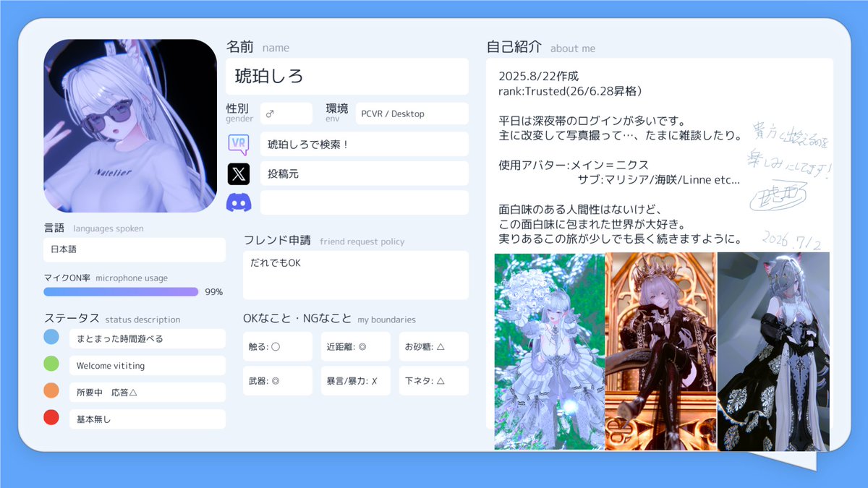Image resolution: width=868 pixels, height=488 pixels.
Task: Open the golden throne crown photo
Action: pyautogui.click(x=660, y=351)
